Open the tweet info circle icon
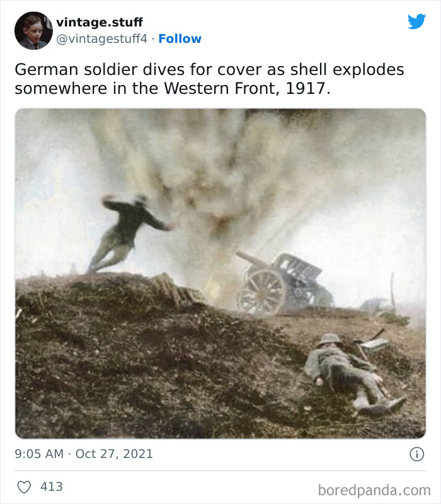 coord(417,454)
